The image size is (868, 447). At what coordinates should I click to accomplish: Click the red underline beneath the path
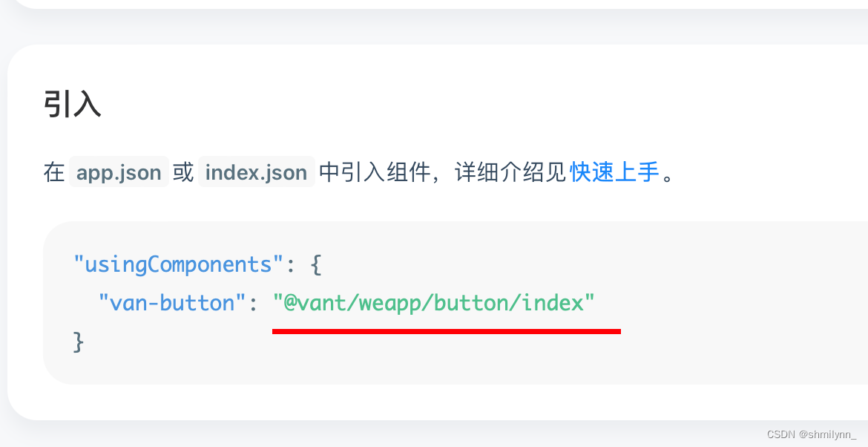click(446, 331)
